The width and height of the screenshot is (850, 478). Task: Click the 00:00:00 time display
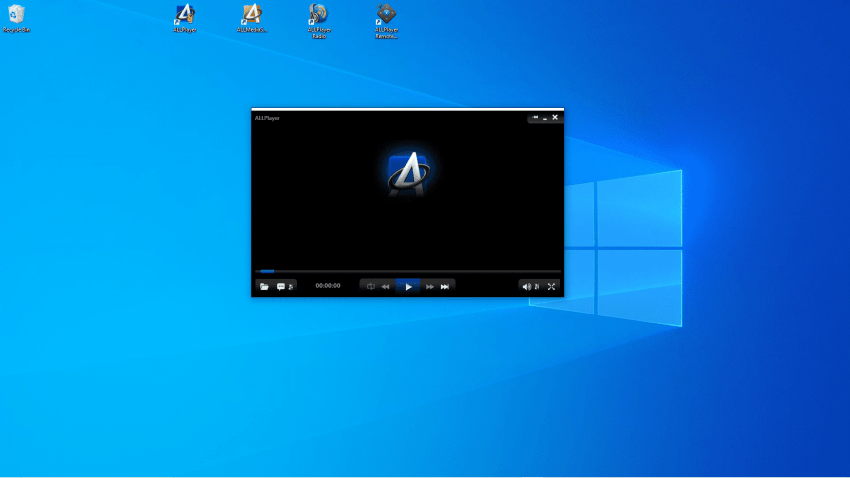[328, 286]
